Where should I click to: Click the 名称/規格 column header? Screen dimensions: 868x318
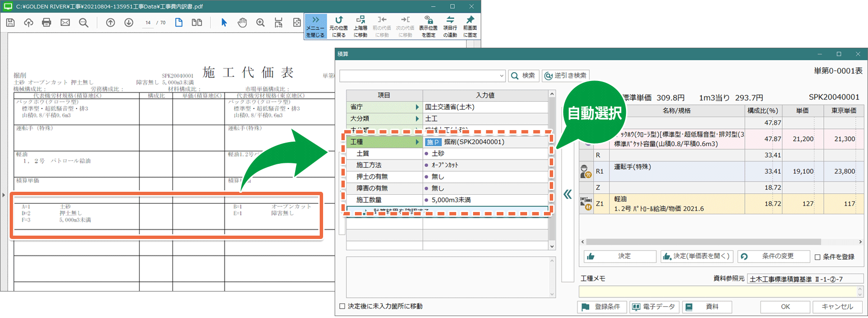click(x=677, y=111)
